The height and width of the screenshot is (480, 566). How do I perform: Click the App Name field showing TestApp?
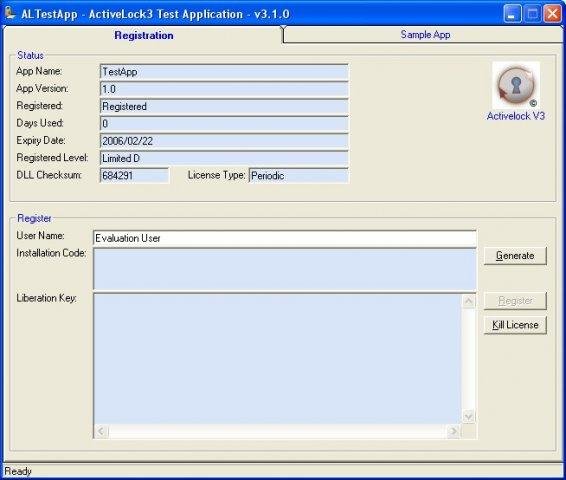[x=224, y=72]
